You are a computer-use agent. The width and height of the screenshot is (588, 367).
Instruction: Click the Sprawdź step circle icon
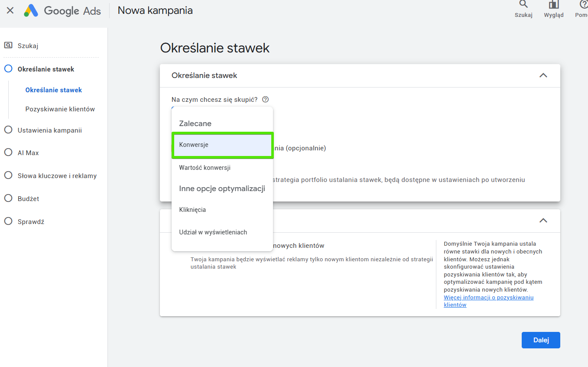tap(8, 221)
